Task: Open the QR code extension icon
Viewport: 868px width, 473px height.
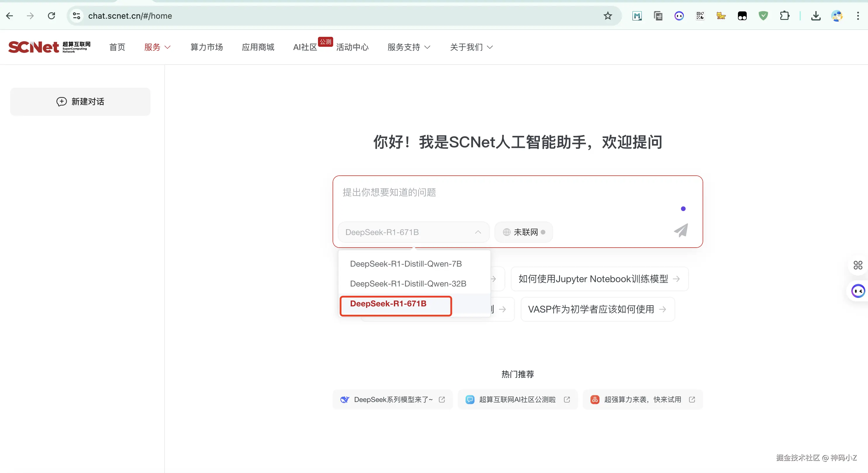Action: click(x=700, y=16)
